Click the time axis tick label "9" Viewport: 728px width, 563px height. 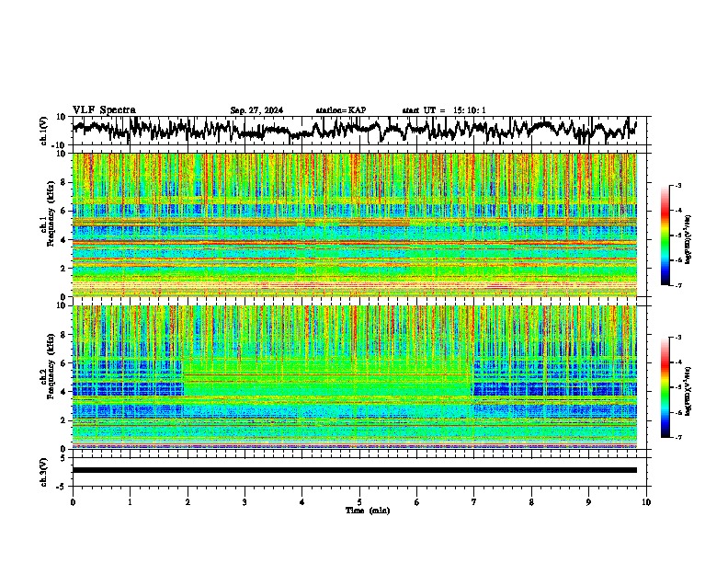pyautogui.click(x=588, y=502)
